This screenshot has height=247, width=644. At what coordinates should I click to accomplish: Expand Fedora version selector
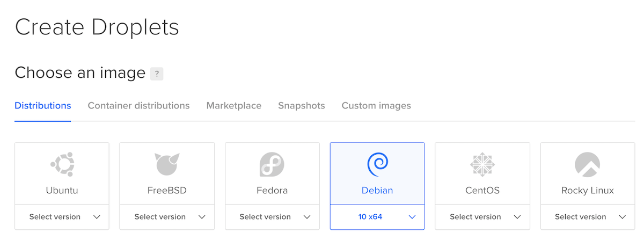(x=272, y=217)
